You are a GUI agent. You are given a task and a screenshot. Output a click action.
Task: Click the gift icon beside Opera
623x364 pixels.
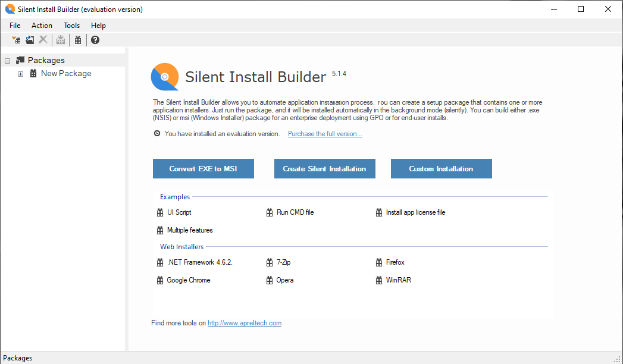point(270,280)
